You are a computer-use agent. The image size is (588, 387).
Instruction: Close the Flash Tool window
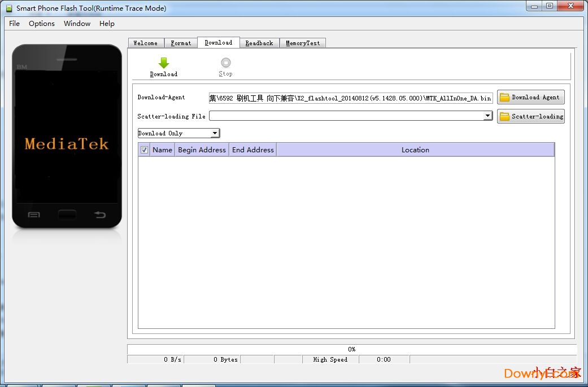coord(570,6)
